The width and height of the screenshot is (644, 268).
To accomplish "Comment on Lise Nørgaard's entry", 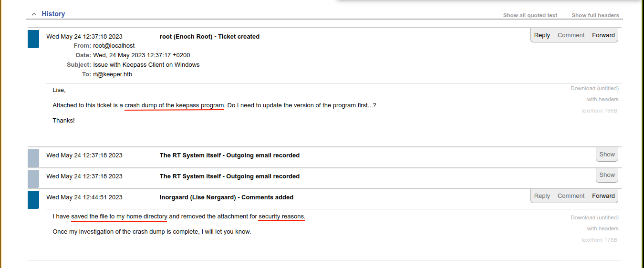I will [571, 196].
